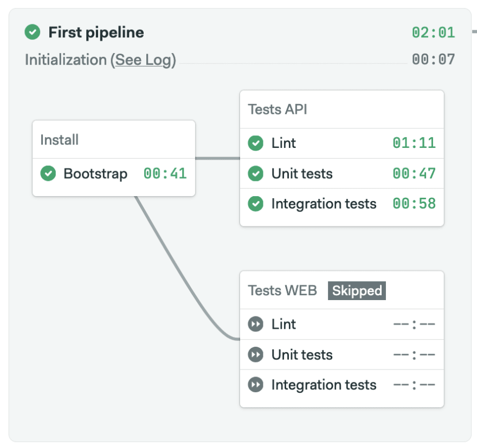Viewport: 477px width, 448px height.
Task: Open the Unit tests job in Tests API
Action: [x=341, y=173]
